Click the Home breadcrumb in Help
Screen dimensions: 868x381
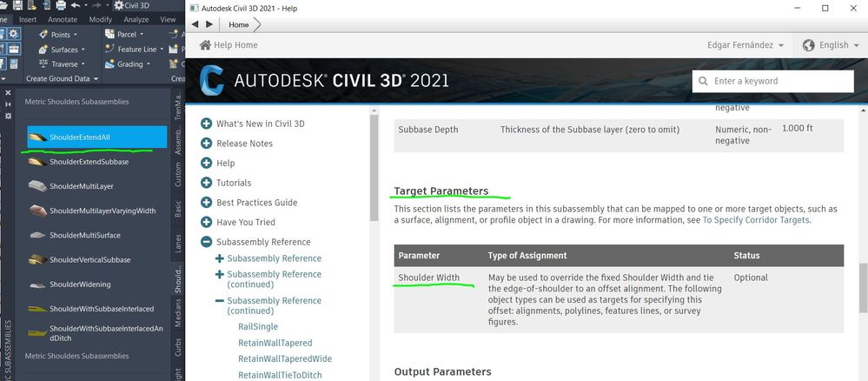click(x=239, y=24)
